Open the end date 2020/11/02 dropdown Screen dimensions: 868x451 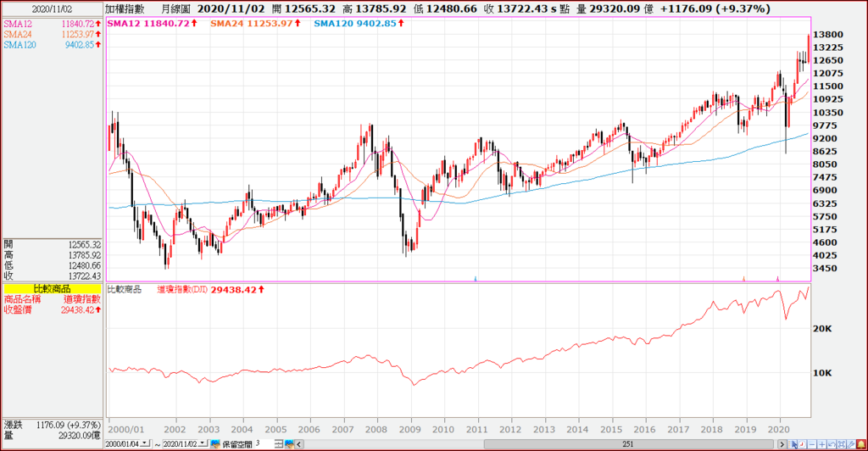click(202, 443)
